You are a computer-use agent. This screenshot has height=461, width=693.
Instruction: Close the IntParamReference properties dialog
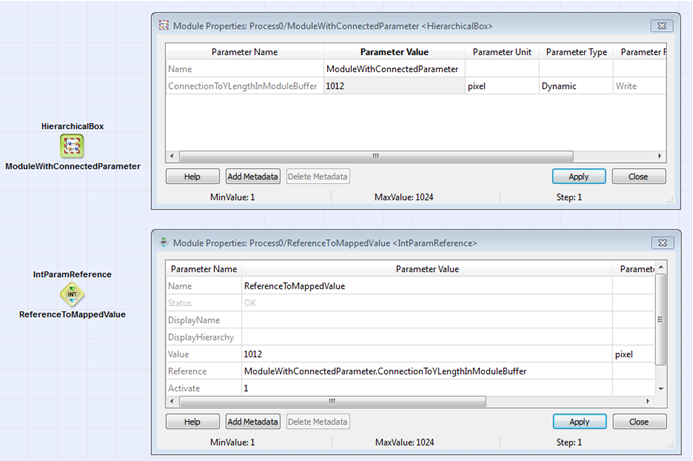(662, 242)
